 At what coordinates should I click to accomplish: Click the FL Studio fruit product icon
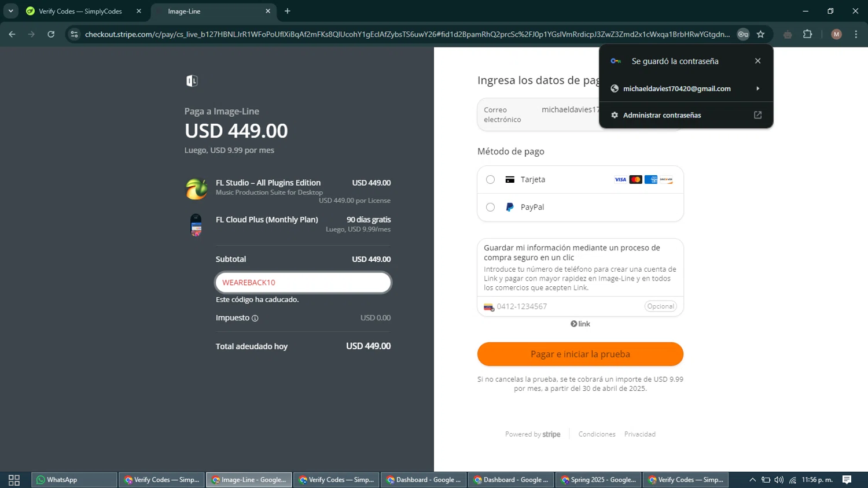196,188
